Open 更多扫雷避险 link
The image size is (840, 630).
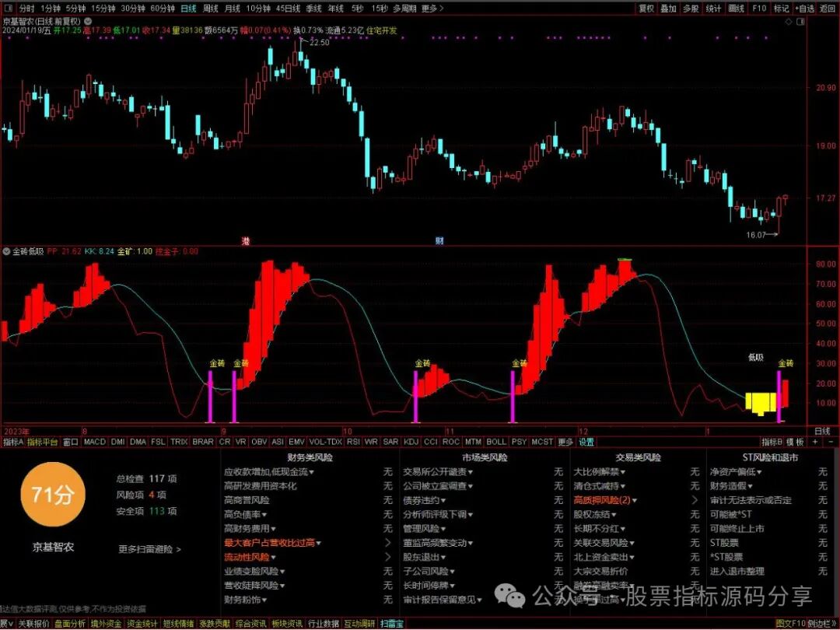(149, 549)
